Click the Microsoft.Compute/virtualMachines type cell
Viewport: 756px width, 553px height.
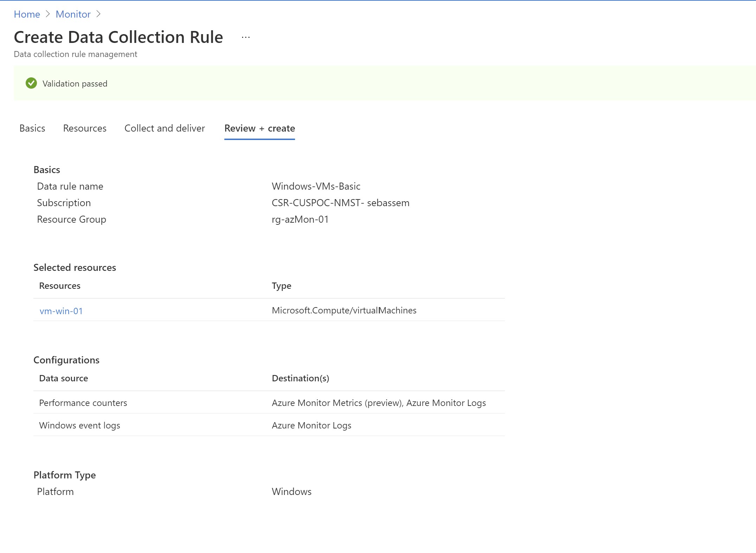(x=344, y=310)
